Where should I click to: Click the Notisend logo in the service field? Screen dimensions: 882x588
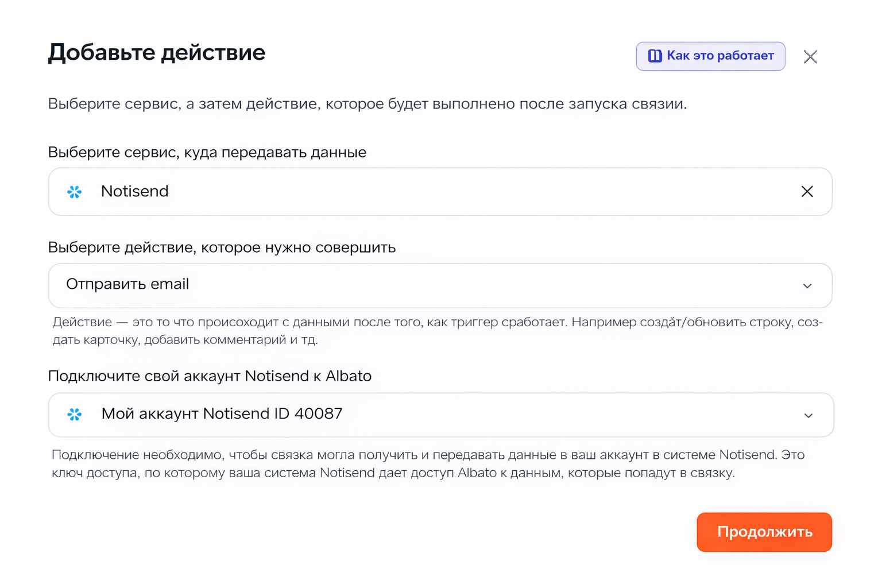point(75,192)
